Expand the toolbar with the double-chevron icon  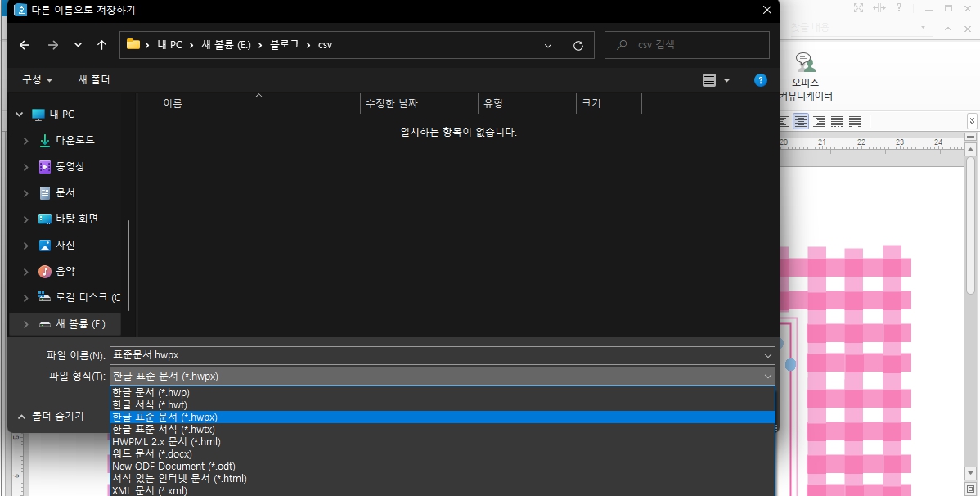[x=973, y=120]
